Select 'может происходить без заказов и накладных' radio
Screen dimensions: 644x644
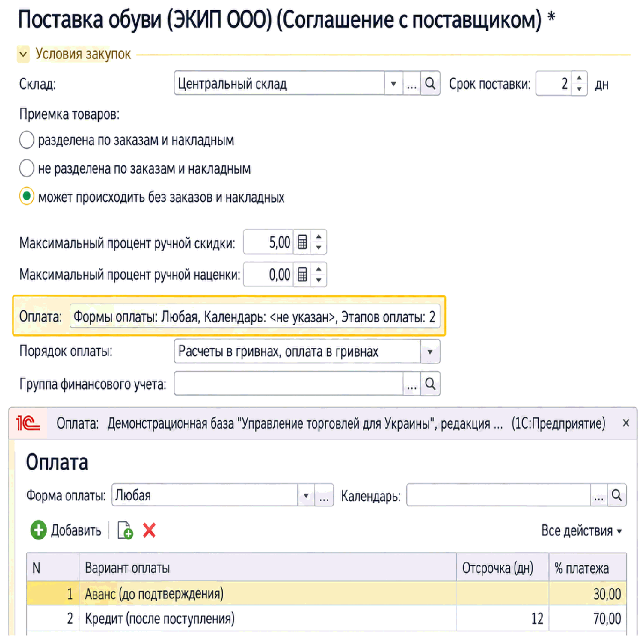pos(27,197)
